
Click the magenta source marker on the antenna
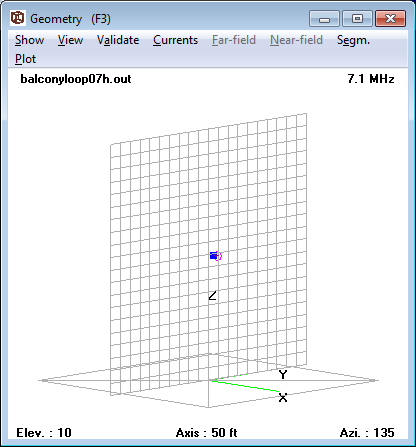point(219,256)
